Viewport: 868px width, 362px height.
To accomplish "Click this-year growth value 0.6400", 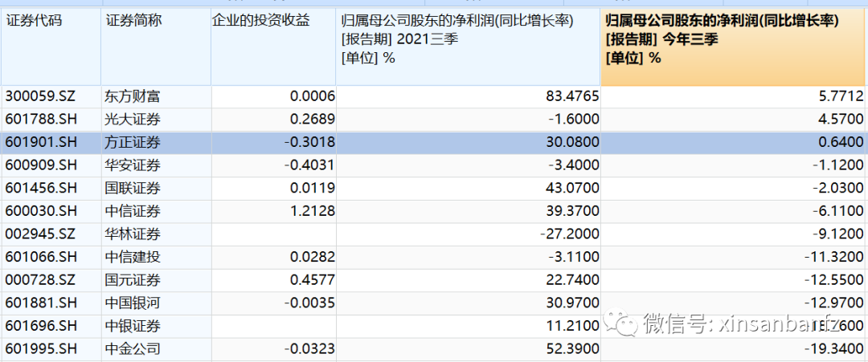I will coord(841,143).
